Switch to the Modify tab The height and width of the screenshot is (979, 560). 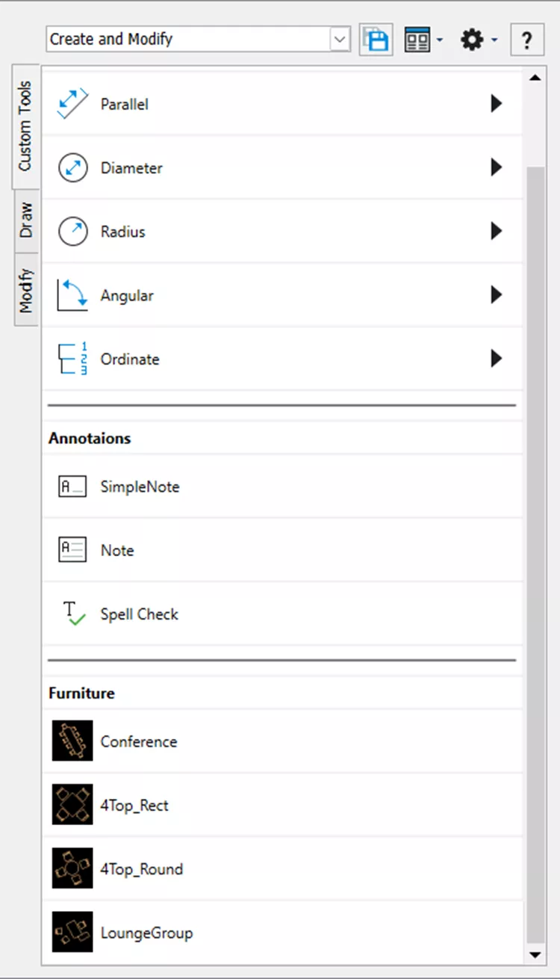(x=26, y=290)
